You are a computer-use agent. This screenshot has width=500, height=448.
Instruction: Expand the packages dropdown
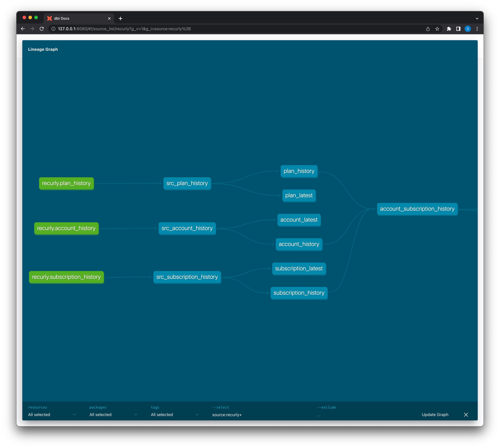(x=113, y=415)
